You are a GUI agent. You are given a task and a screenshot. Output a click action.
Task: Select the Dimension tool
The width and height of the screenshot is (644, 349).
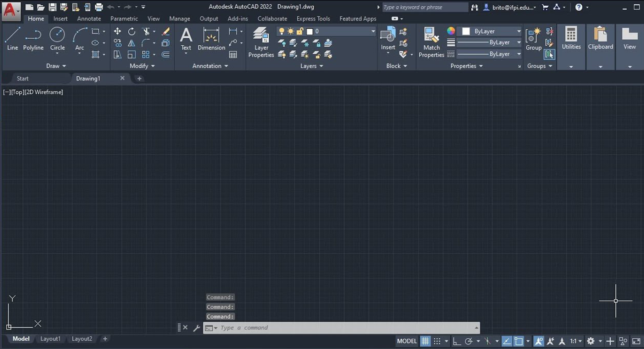click(x=211, y=39)
